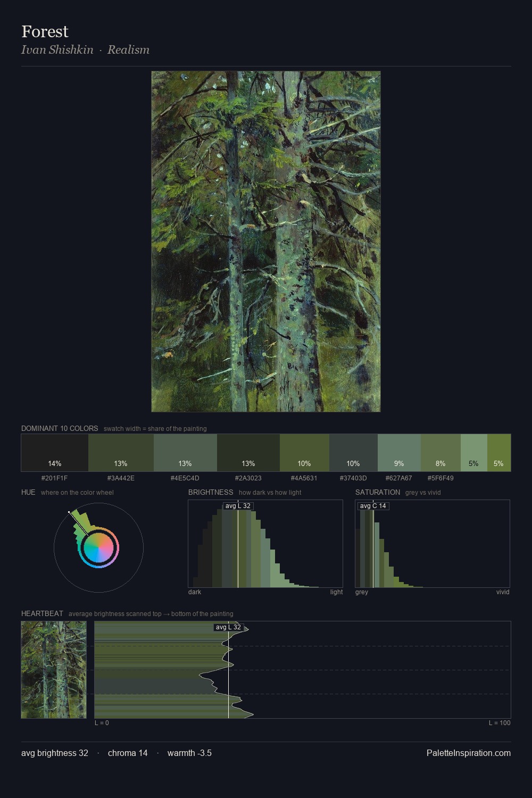Open the PaletteInspiration.com link
The image size is (532, 798).
[x=469, y=753]
